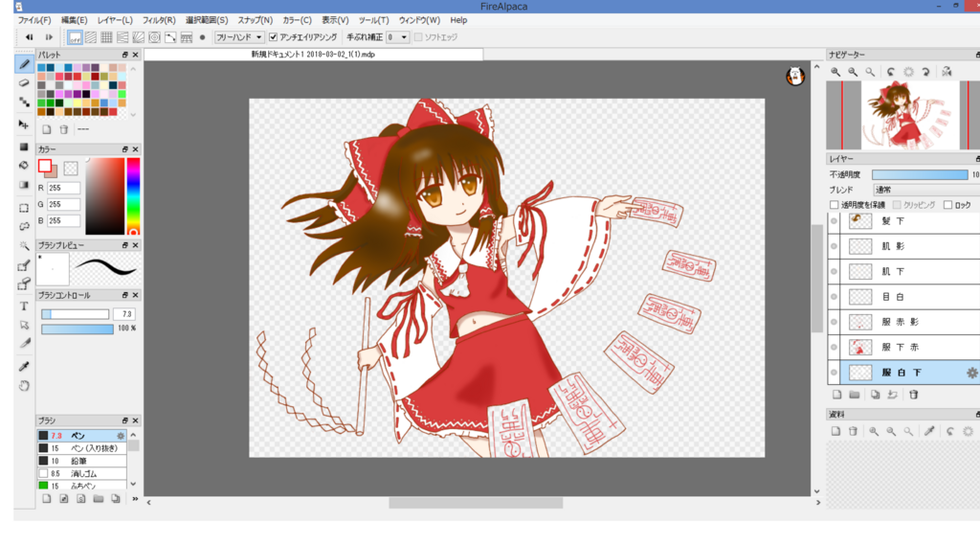Enable the parallel lines snap
Viewport: 980px width, 545px height.
pos(91,37)
